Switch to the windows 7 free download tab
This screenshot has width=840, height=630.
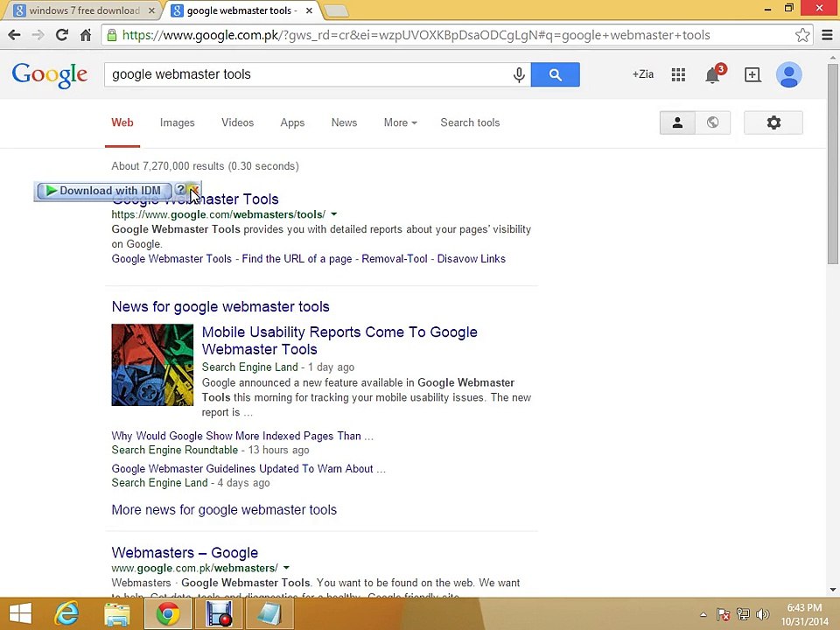tap(84, 10)
